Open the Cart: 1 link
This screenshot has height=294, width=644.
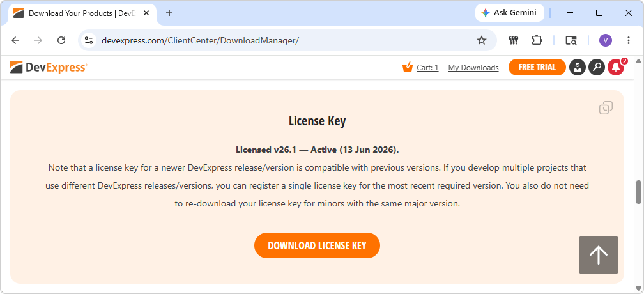pos(427,68)
